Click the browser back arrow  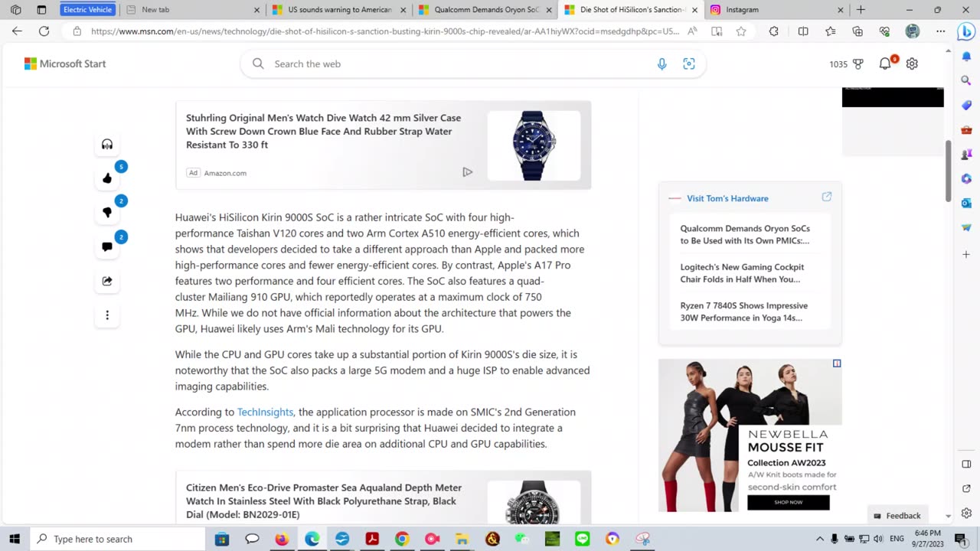tap(17, 31)
